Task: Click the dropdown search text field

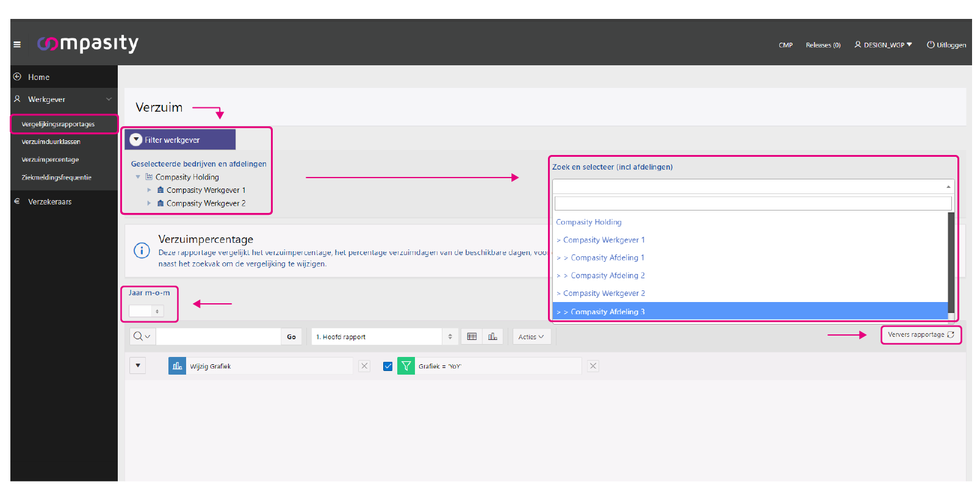Action: coord(753,203)
